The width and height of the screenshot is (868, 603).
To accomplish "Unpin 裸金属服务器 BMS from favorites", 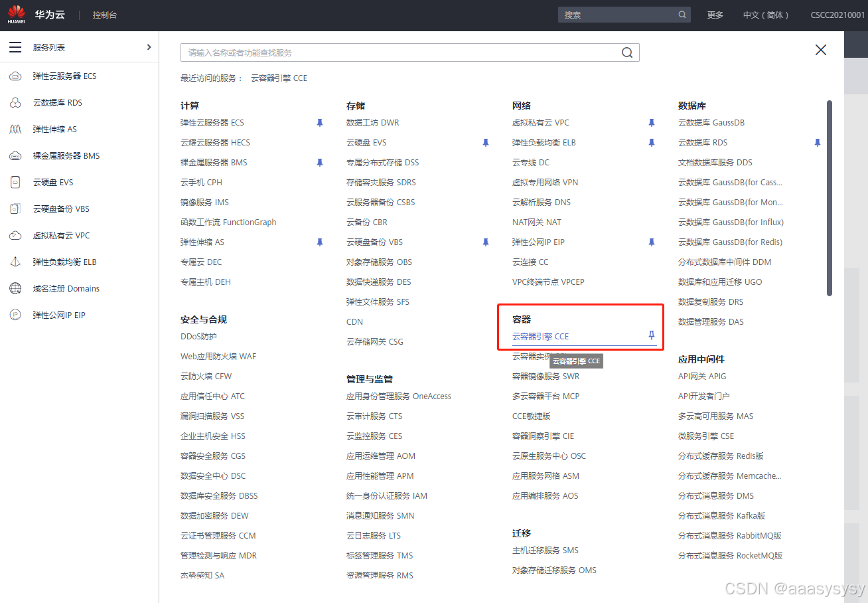I will [320, 163].
